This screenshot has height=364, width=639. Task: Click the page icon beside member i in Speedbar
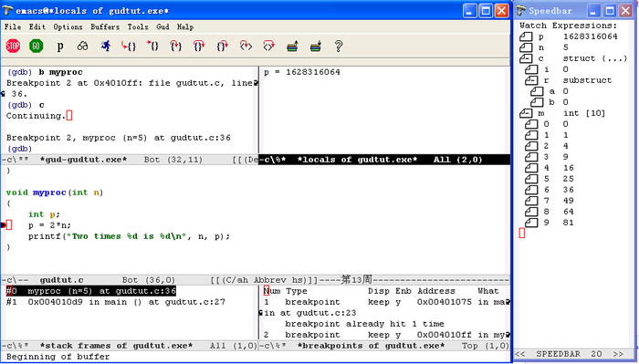pyautogui.click(x=531, y=69)
